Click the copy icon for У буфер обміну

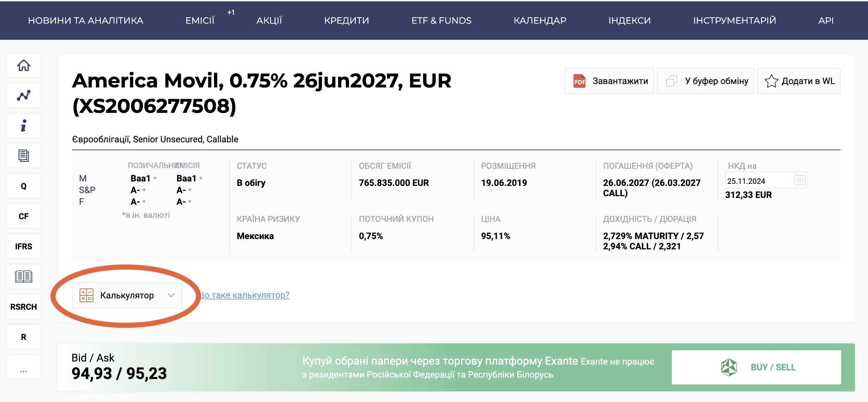click(x=672, y=81)
